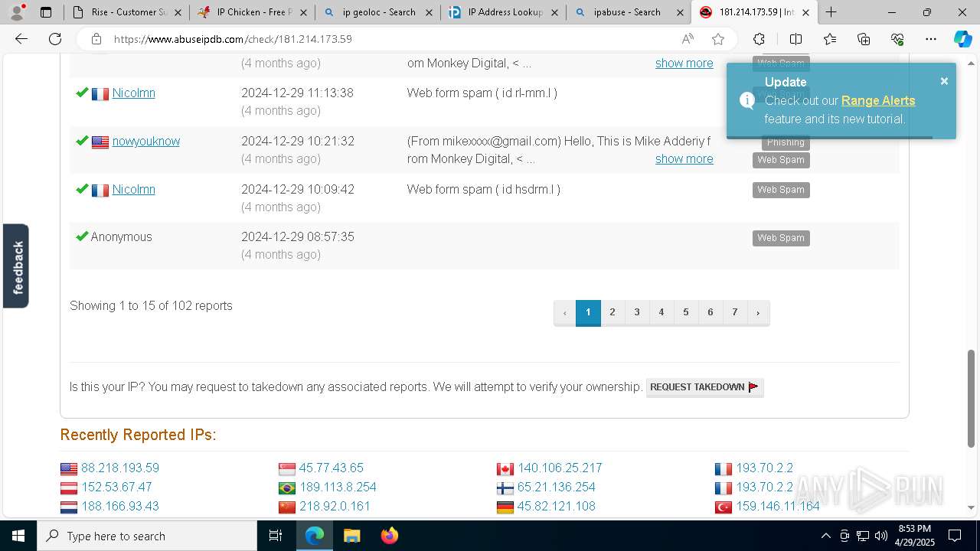Toggle split screen view
Image resolution: width=980 pixels, height=551 pixels.
pyautogui.click(x=795, y=39)
